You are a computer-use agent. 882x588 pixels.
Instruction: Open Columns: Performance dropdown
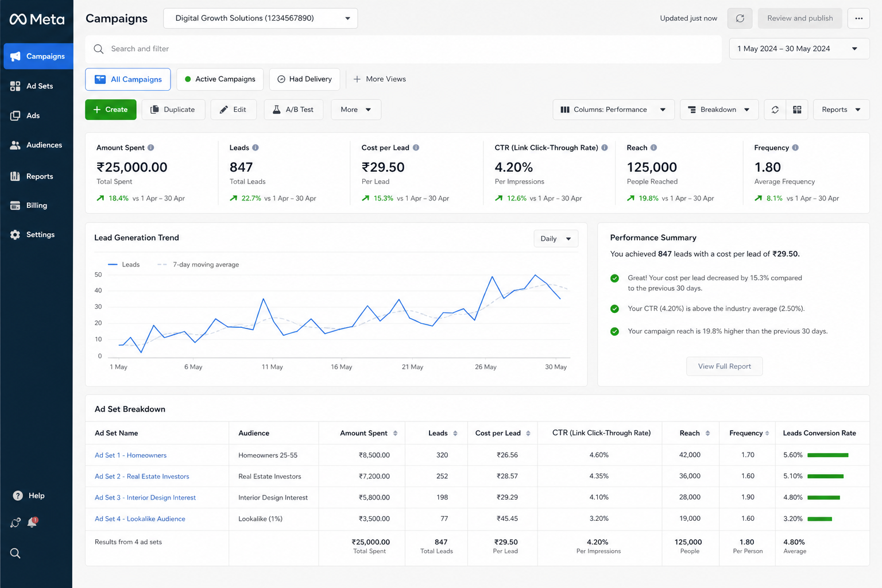pyautogui.click(x=613, y=110)
